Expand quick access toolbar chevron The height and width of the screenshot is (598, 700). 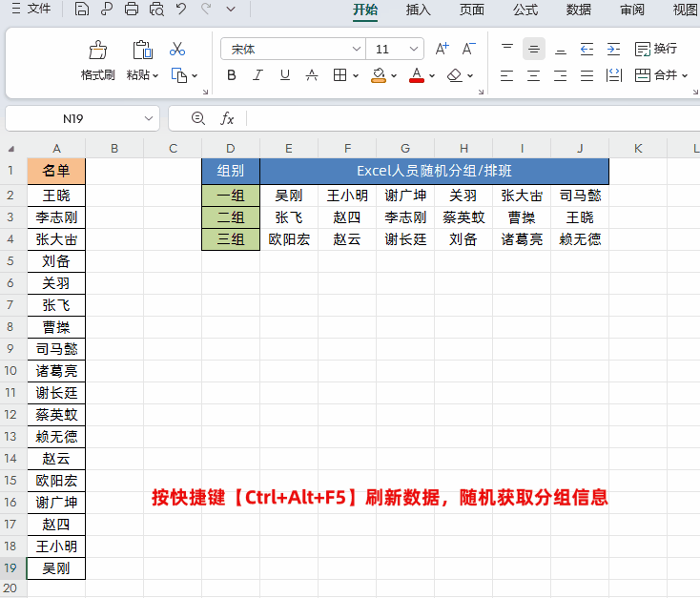pos(231,9)
